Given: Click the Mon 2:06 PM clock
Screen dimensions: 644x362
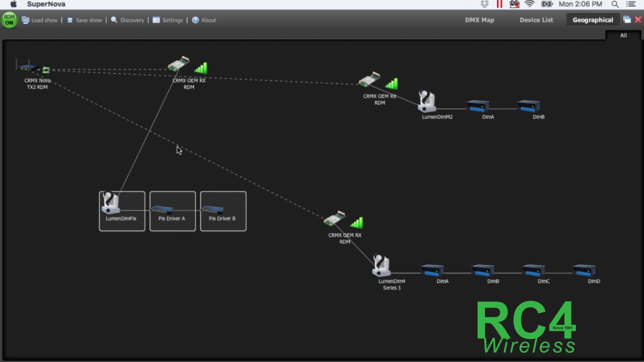Looking at the screenshot, I should point(580,4).
